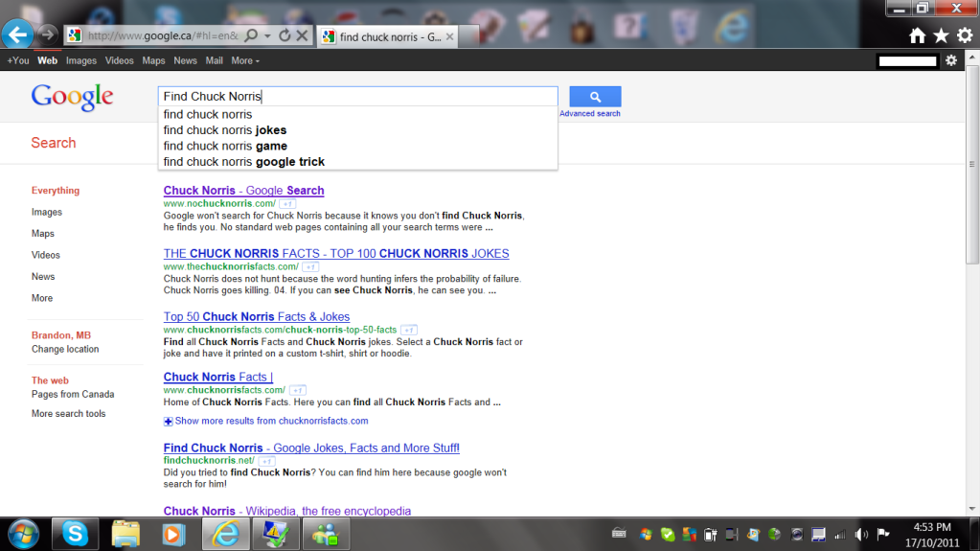The height and width of the screenshot is (551, 980).
Task: Open News in the Google top bar
Action: coord(185,60)
